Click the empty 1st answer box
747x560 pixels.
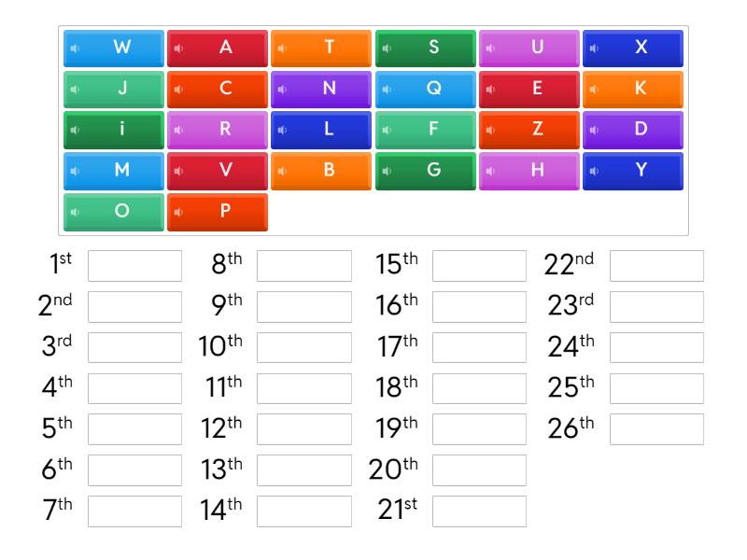click(134, 266)
